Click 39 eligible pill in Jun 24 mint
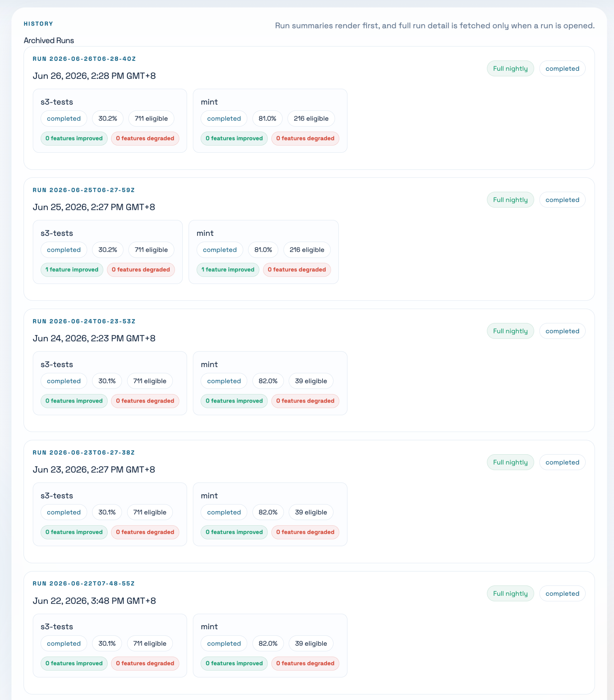This screenshot has width=614, height=700. (x=311, y=381)
